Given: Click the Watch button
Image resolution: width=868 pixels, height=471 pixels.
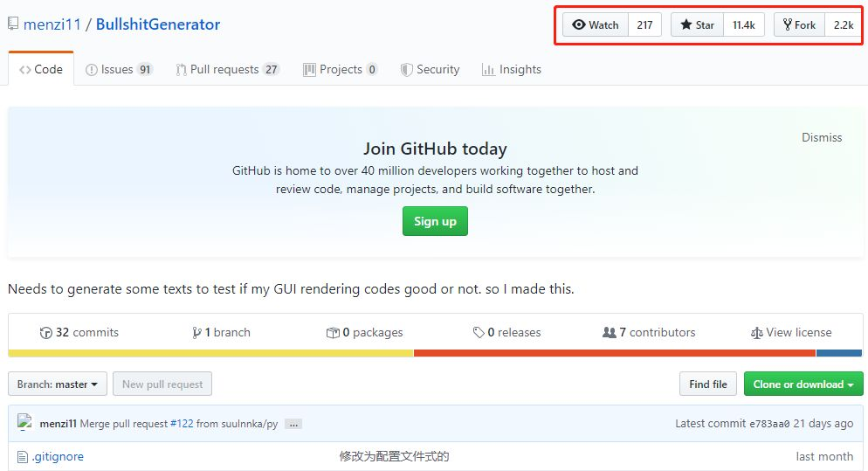Looking at the screenshot, I should pyautogui.click(x=596, y=25).
